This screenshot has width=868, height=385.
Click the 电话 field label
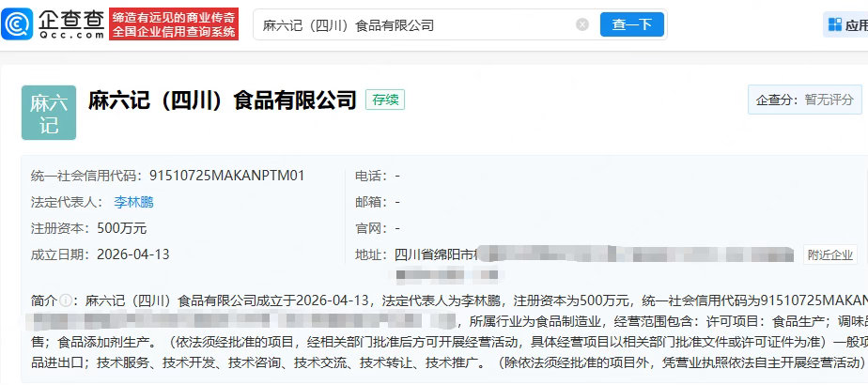pos(371,176)
